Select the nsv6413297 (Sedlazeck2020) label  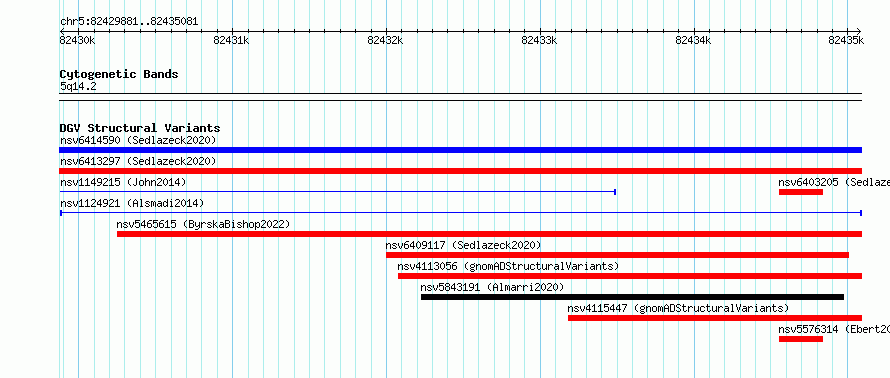[138, 161]
